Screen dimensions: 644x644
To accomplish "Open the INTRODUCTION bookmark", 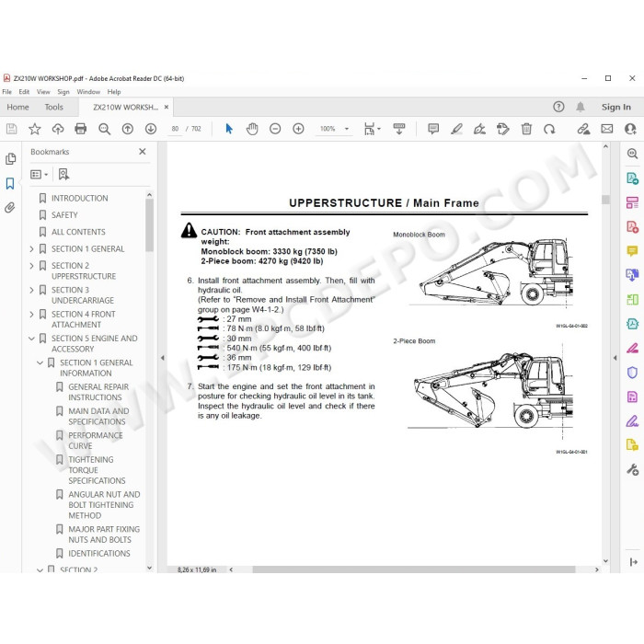I will 80,199.
